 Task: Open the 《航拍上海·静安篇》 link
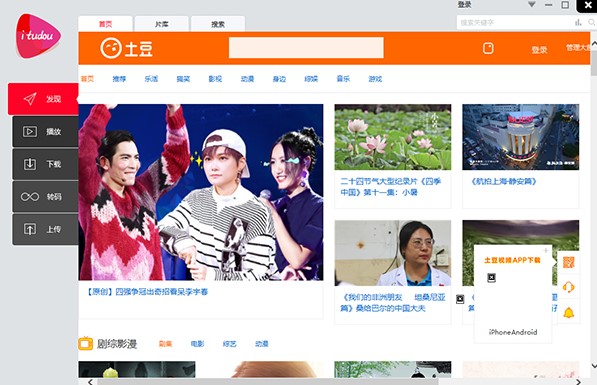(503, 182)
